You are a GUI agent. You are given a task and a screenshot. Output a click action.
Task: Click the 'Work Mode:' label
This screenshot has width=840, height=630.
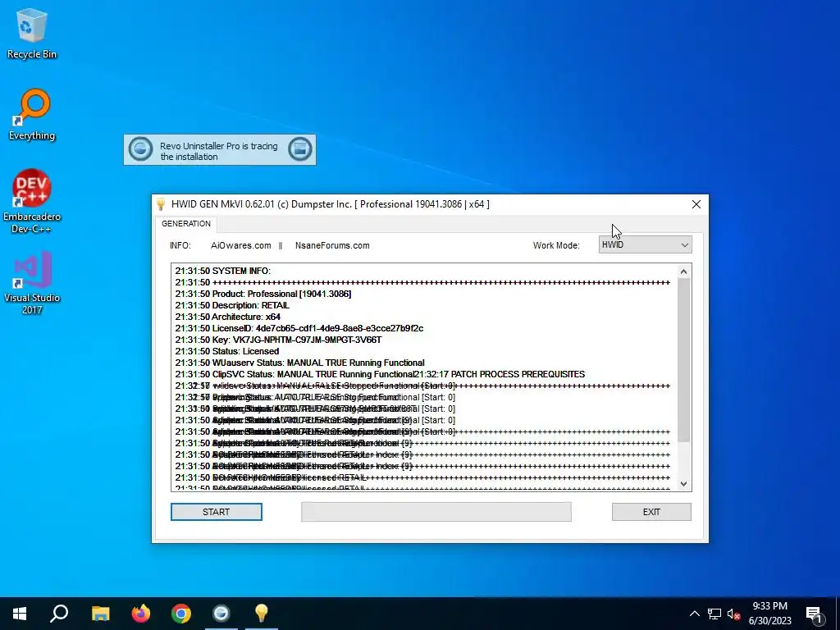coord(556,245)
